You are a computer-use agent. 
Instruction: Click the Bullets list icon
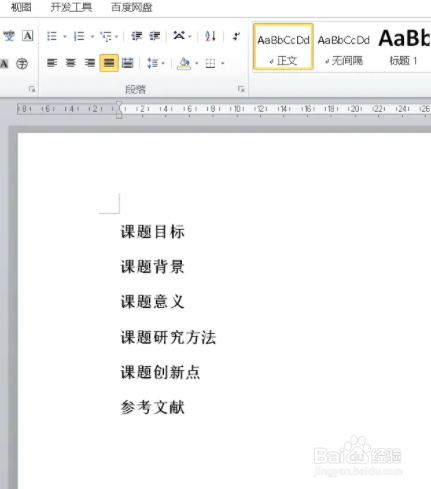[52, 36]
